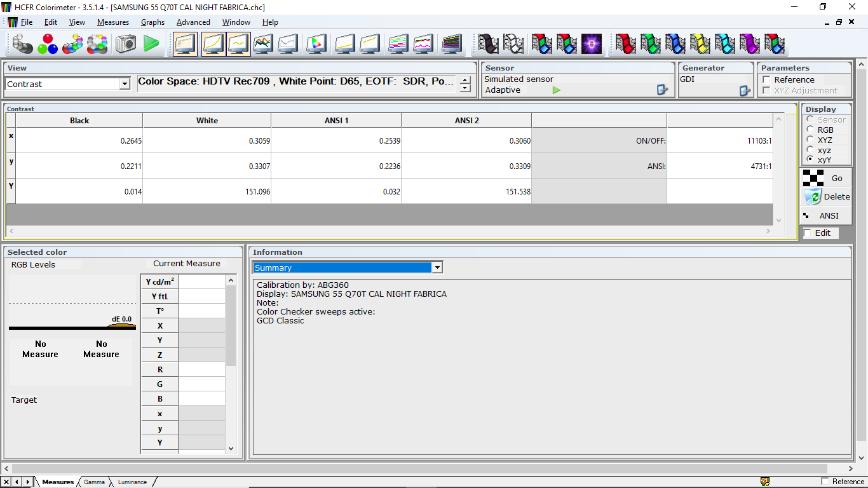Click the magenta film strip pattern icon
The width and height of the screenshot is (868, 488).
click(x=750, y=44)
